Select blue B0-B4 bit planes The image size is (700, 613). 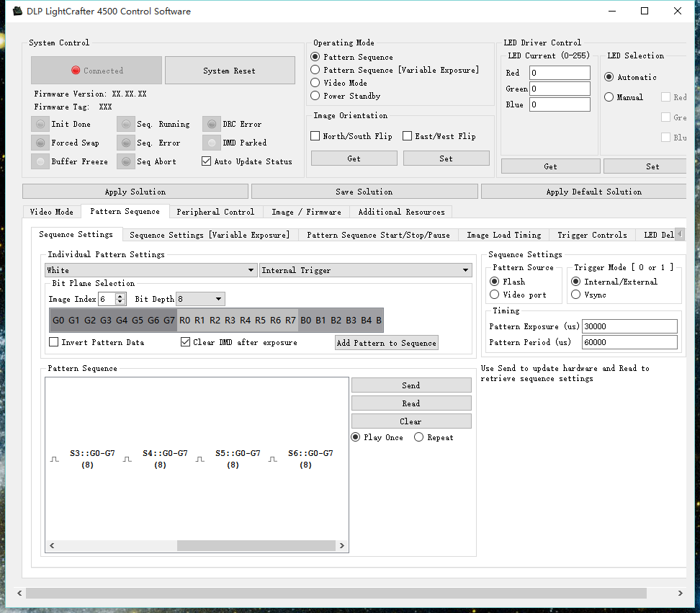341,320
